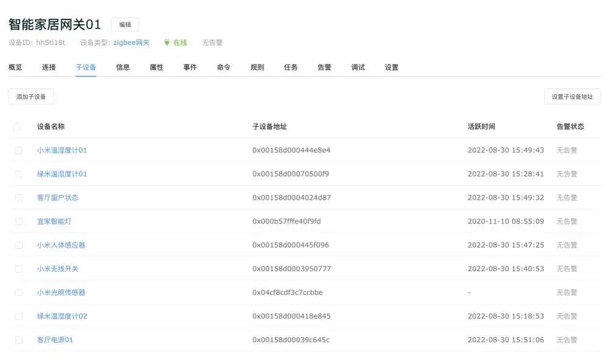Click the 添加子设备 button
The image size is (607, 364).
31,96
